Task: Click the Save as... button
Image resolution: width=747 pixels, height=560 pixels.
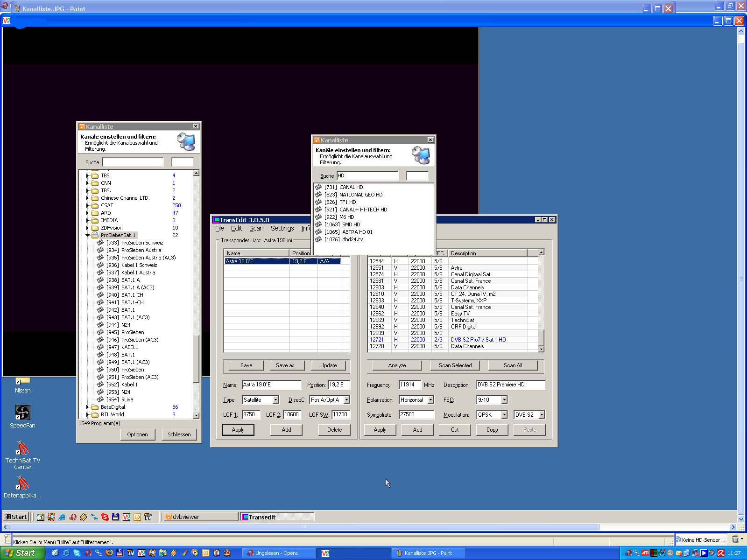Action: click(x=287, y=365)
